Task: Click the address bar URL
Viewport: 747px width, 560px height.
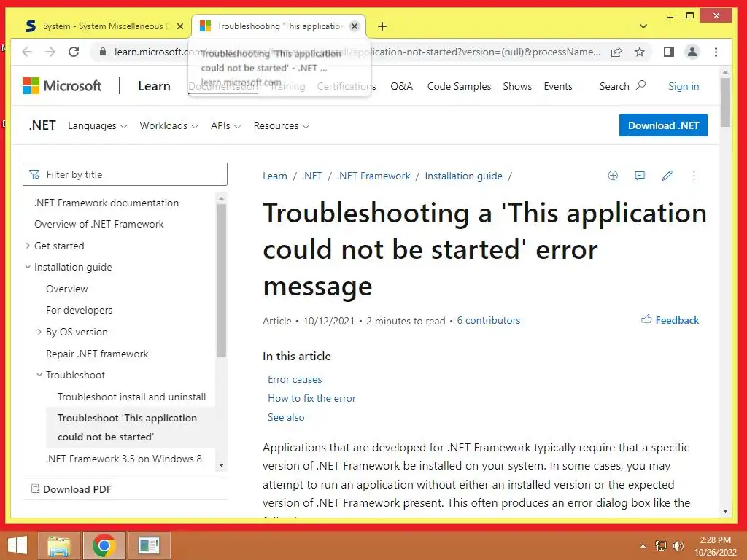Action: (357, 52)
